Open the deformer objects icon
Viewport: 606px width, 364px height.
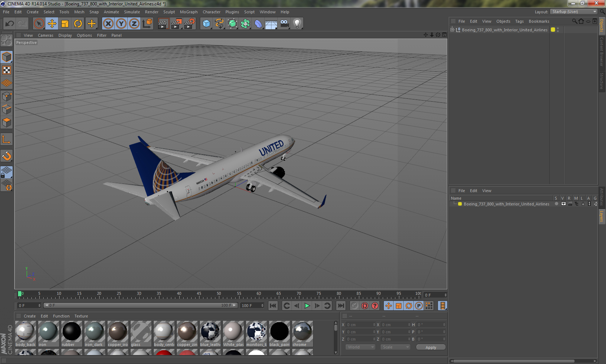pos(258,24)
